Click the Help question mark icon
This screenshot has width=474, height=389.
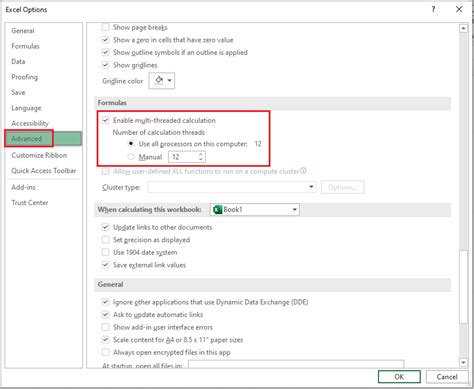[x=433, y=9]
